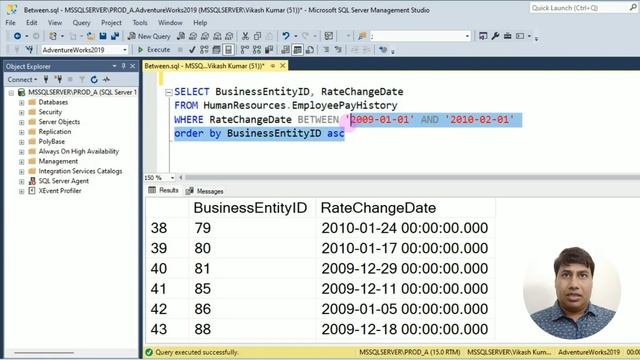Open the File menu
The height and width of the screenshot is (360, 640).
coord(10,23)
